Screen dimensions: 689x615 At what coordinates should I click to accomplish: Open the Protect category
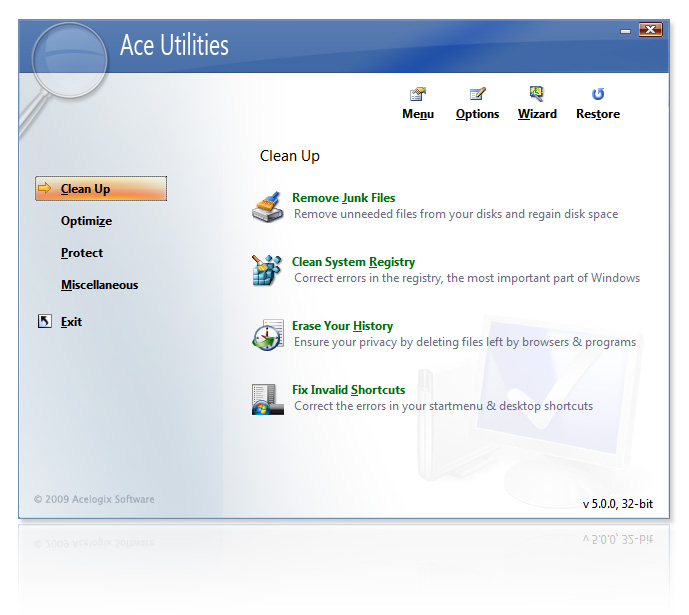coord(81,253)
